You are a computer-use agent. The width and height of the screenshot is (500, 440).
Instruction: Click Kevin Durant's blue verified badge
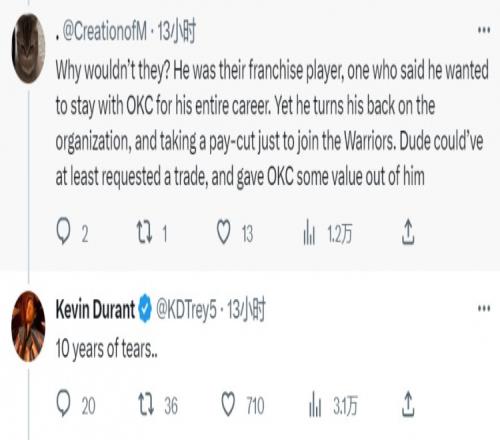pyautogui.click(x=145, y=308)
